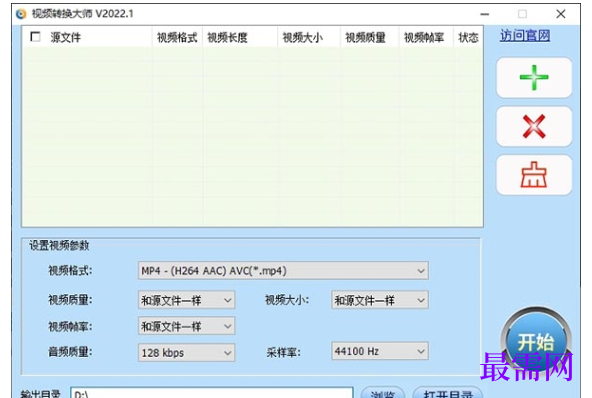
Task: Minimize the 视频转换大师 window
Action: (x=485, y=14)
